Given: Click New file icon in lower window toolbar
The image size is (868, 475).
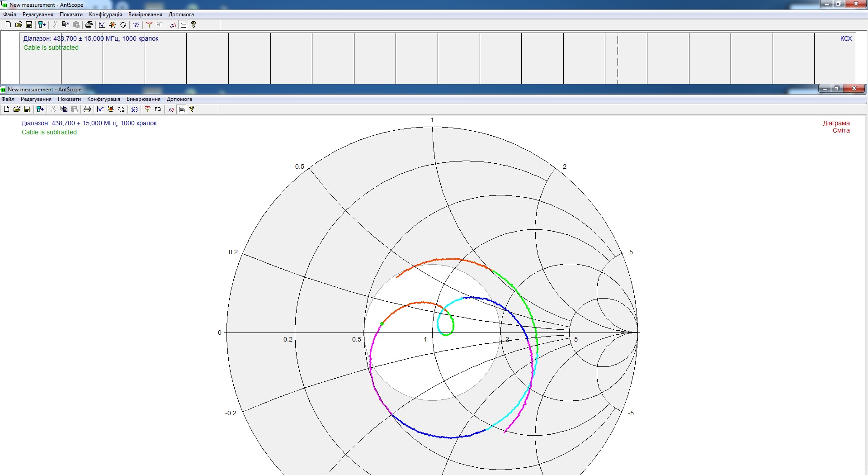Looking at the screenshot, I should [6, 109].
